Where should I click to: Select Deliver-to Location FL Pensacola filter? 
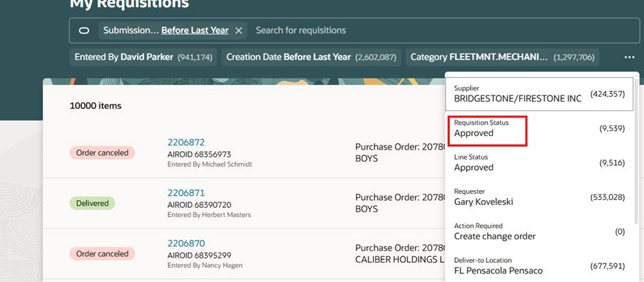coord(539,266)
